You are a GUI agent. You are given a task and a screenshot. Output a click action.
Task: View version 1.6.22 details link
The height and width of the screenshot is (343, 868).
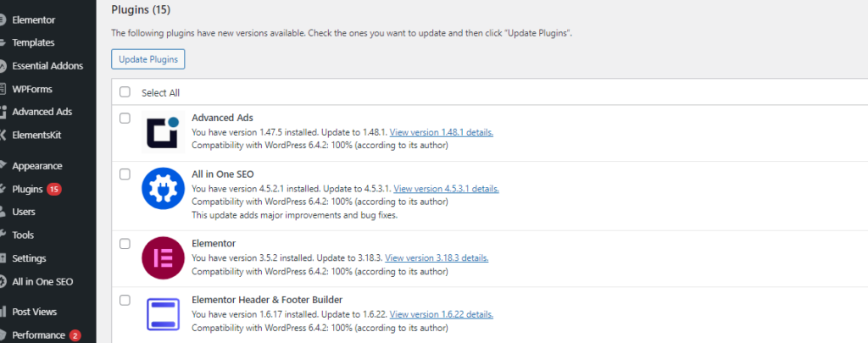(441, 314)
